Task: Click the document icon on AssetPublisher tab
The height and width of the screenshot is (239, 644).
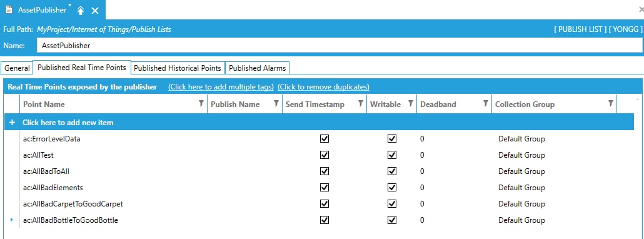Action: tap(9, 9)
